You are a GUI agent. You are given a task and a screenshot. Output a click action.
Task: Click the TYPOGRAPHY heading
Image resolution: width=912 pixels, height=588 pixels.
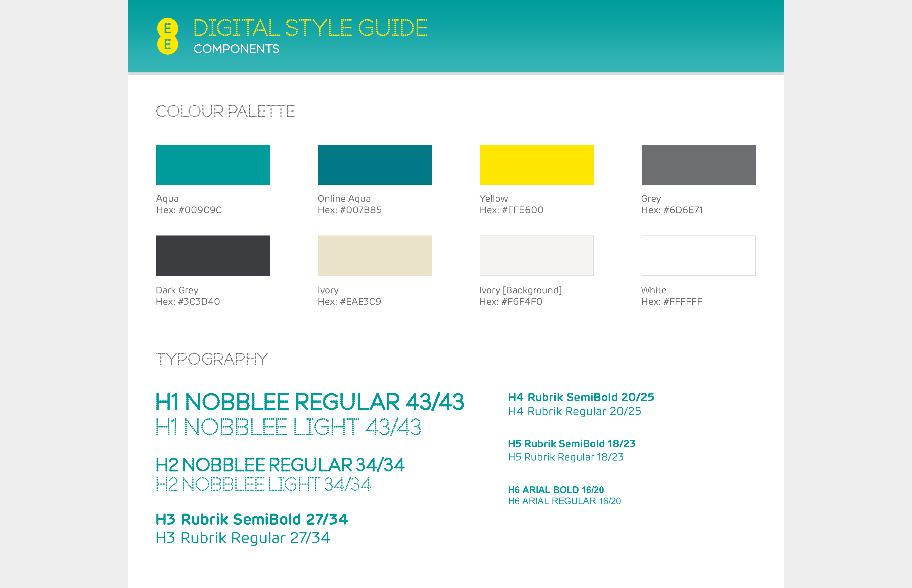click(x=212, y=359)
